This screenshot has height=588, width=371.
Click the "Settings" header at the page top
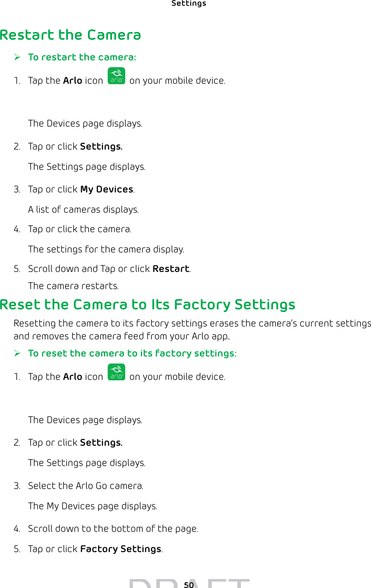[x=189, y=4]
